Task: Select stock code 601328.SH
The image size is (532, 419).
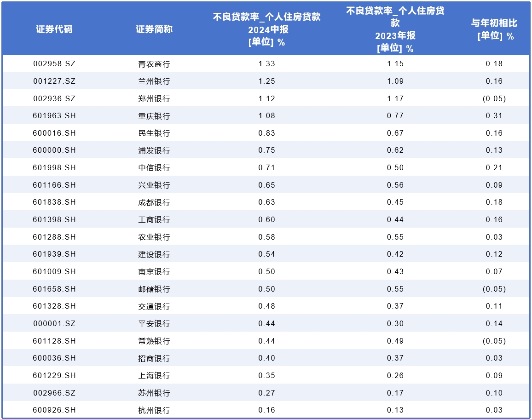Action: point(54,306)
